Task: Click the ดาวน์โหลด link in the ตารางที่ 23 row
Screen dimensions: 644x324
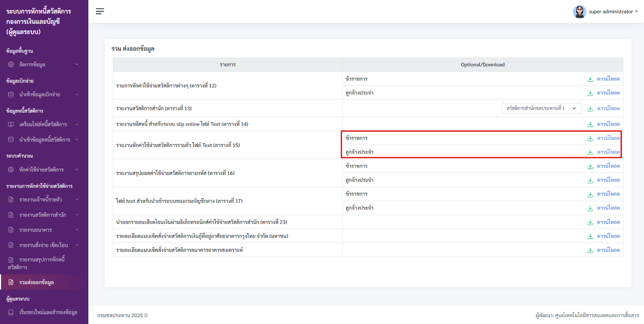Action: pyautogui.click(x=608, y=222)
